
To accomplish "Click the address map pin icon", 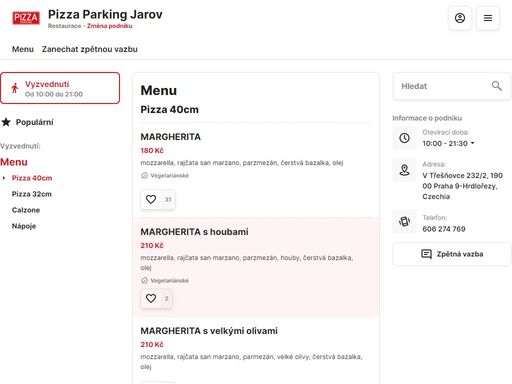I will click(x=404, y=170).
